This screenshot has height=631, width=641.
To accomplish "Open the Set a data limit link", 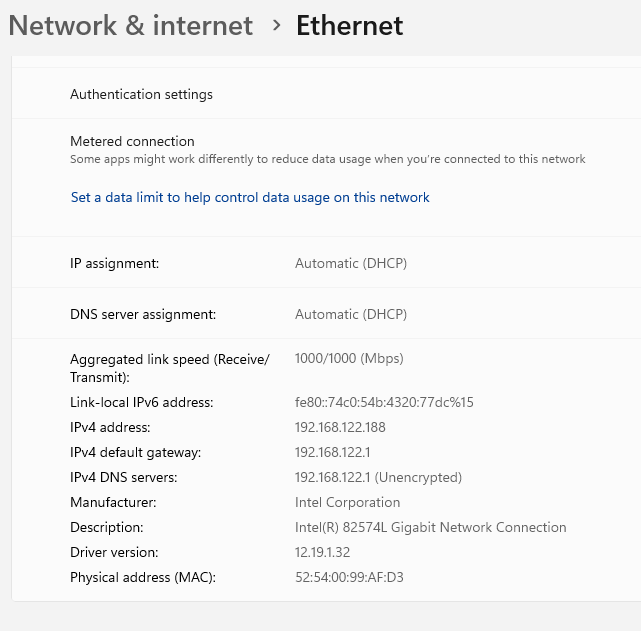I will click(250, 197).
